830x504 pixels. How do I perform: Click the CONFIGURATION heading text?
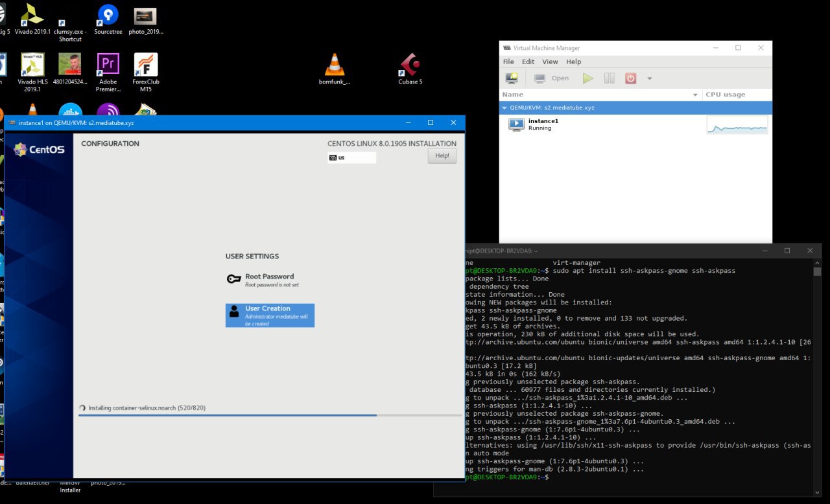(x=110, y=144)
